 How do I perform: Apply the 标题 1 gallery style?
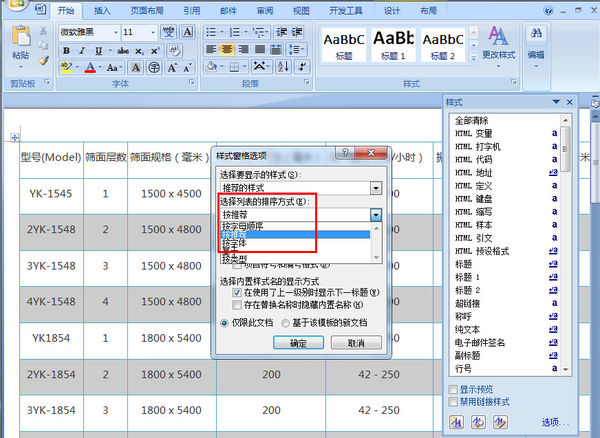coord(393,44)
